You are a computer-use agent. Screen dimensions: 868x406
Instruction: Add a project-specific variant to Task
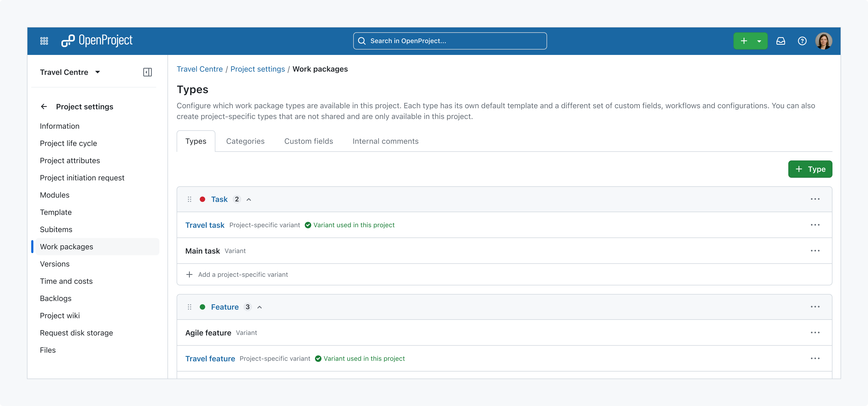[237, 275]
